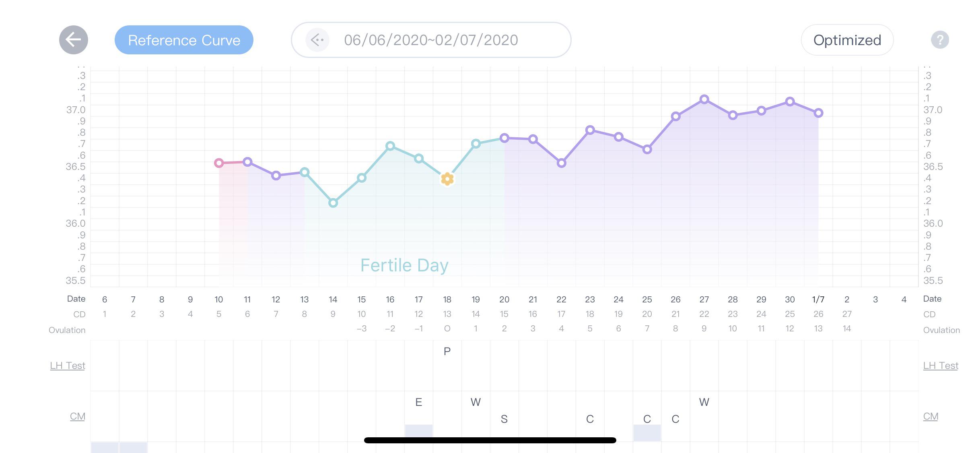Open help via the question mark icon
980x453 pixels.
click(940, 39)
